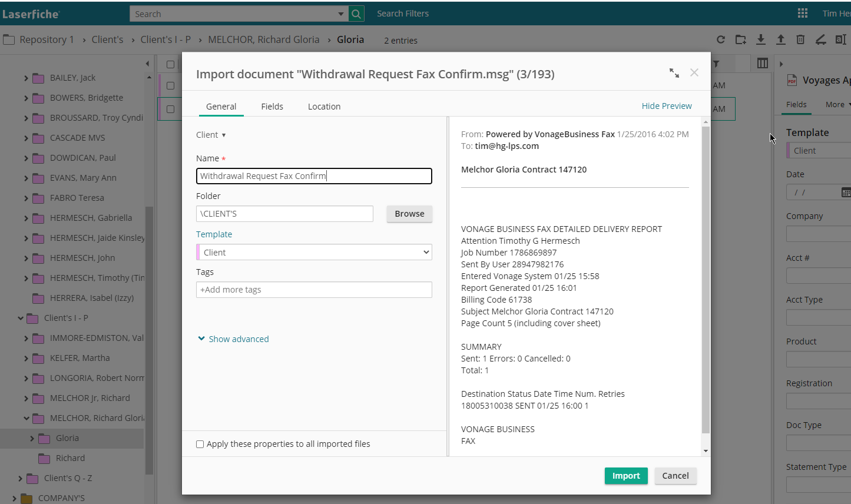Tick the checkbox for the first entry row
Image resolution: width=851 pixels, height=504 pixels.
(x=170, y=85)
